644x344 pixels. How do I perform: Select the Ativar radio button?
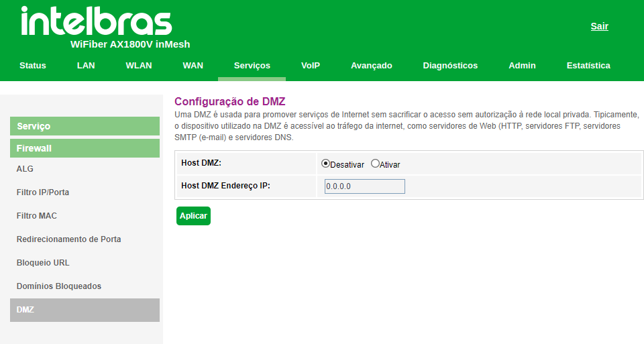click(x=375, y=164)
